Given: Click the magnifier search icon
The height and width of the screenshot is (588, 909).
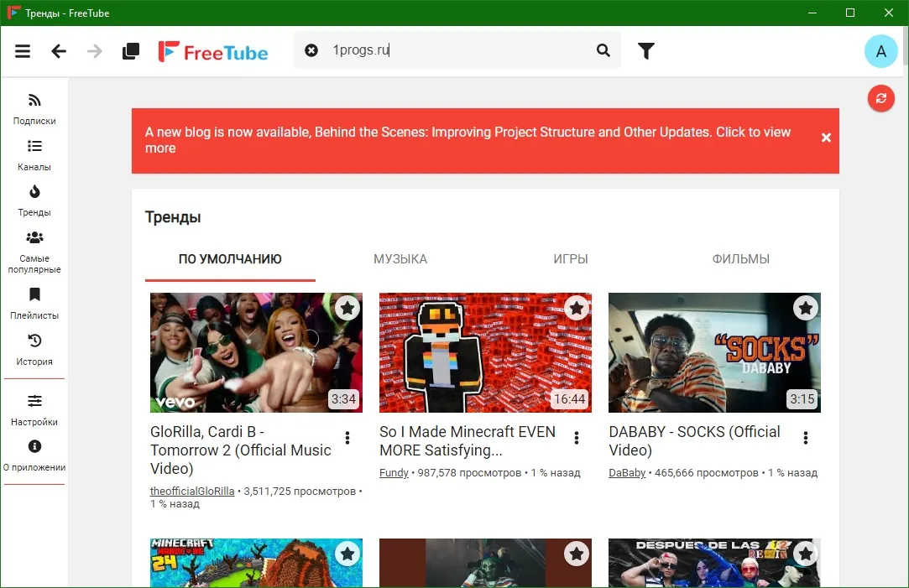Looking at the screenshot, I should click(x=603, y=50).
